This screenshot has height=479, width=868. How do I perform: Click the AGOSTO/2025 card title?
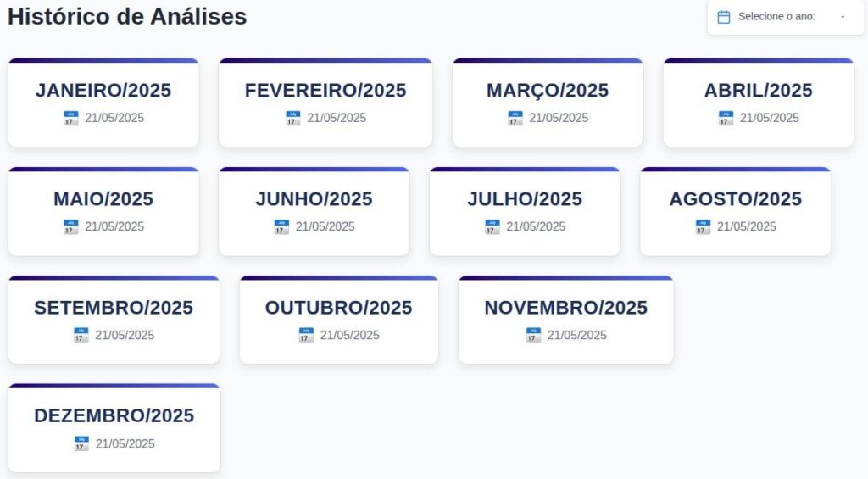735,199
